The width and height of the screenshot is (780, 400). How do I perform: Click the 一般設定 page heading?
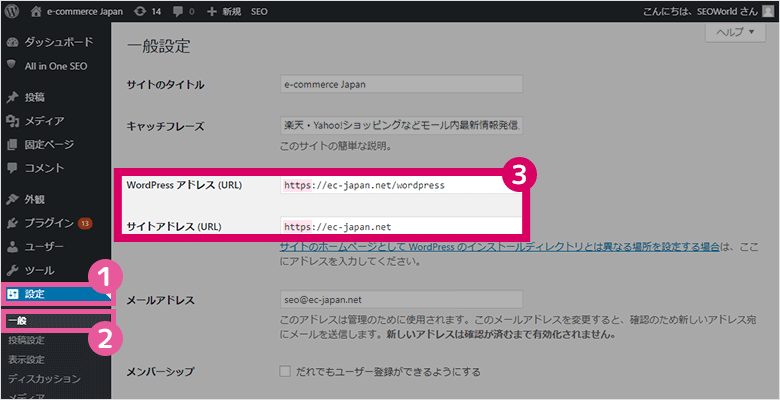pos(159,47)
